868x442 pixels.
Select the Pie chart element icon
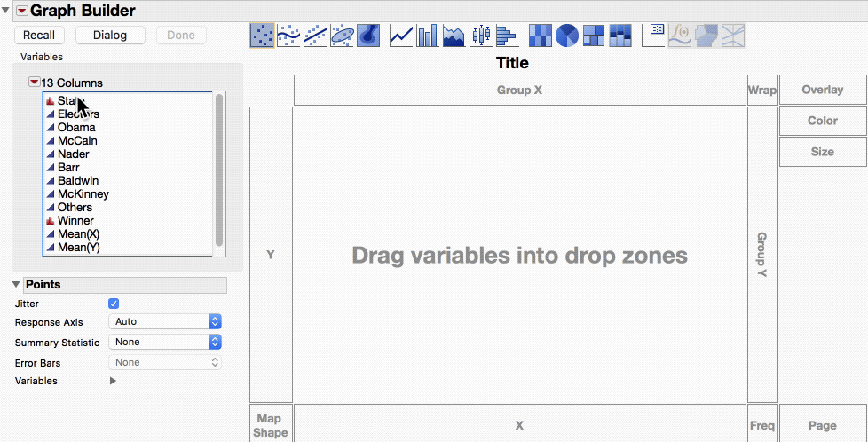pos(567,36)
